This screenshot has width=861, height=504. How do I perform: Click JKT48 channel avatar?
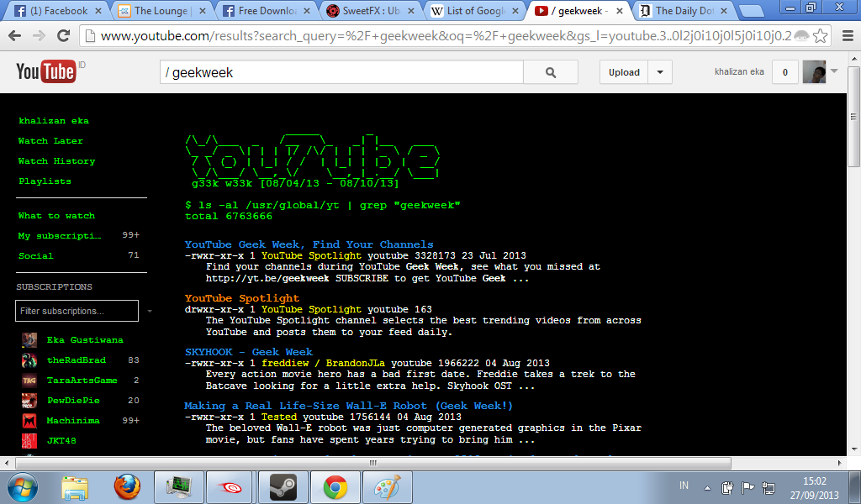(x=29, y=440)
